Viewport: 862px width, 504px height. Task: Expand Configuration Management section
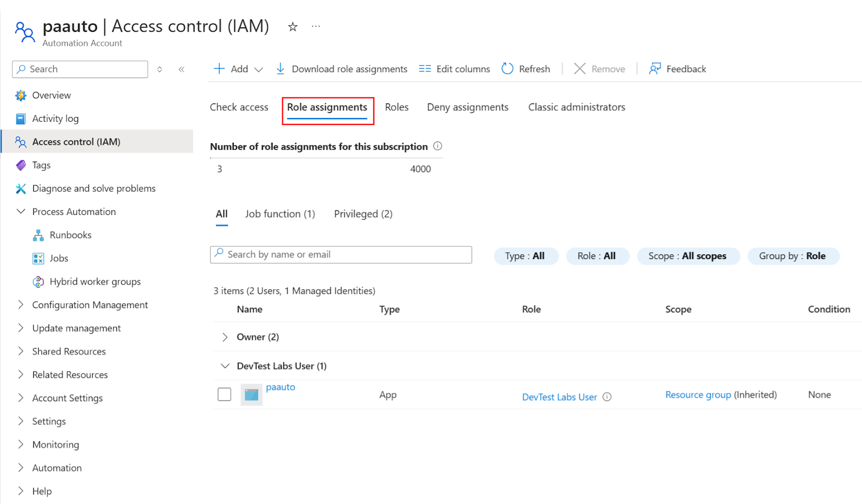[x=20, y=305]
